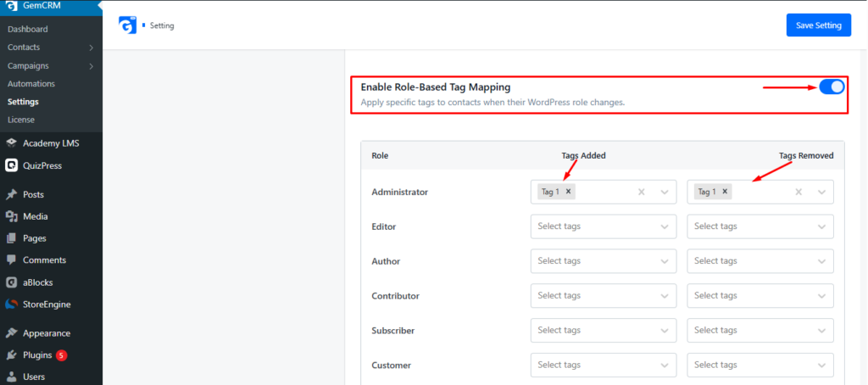Open Administrator Tags Removed dropdown arrow

821,192
